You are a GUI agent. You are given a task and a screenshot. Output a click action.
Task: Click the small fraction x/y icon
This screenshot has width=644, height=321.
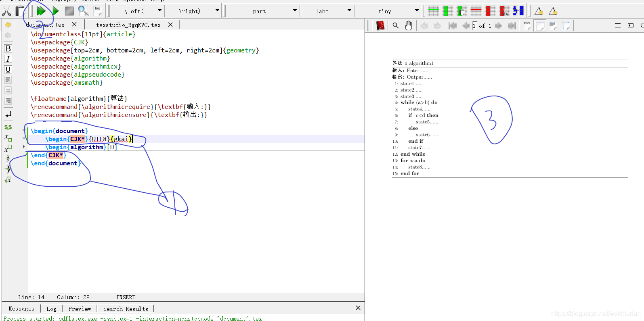pos(8,158)
